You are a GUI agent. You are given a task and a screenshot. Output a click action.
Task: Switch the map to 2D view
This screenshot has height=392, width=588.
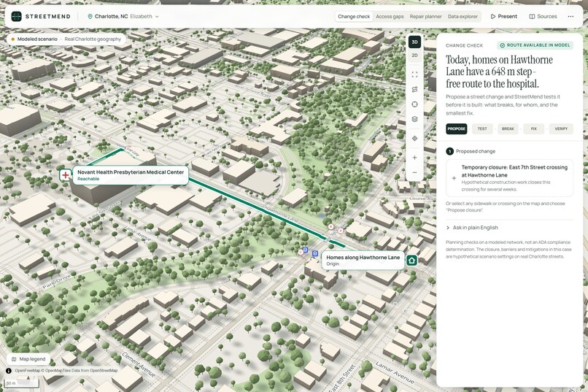point(415,55)
